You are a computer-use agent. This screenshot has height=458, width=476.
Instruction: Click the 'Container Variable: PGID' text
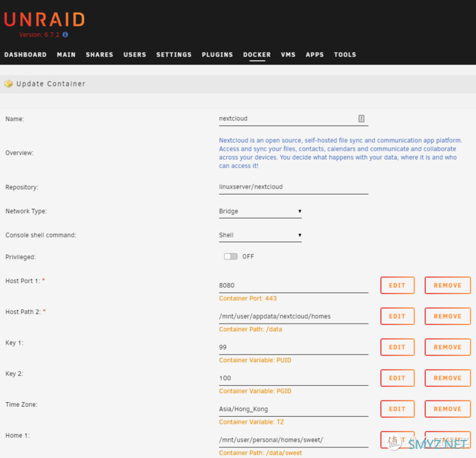(255, 391)
